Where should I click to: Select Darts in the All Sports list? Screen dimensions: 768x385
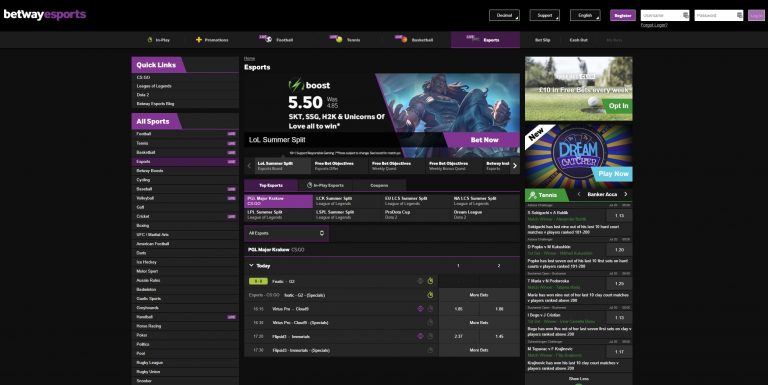tap(185, 253)
